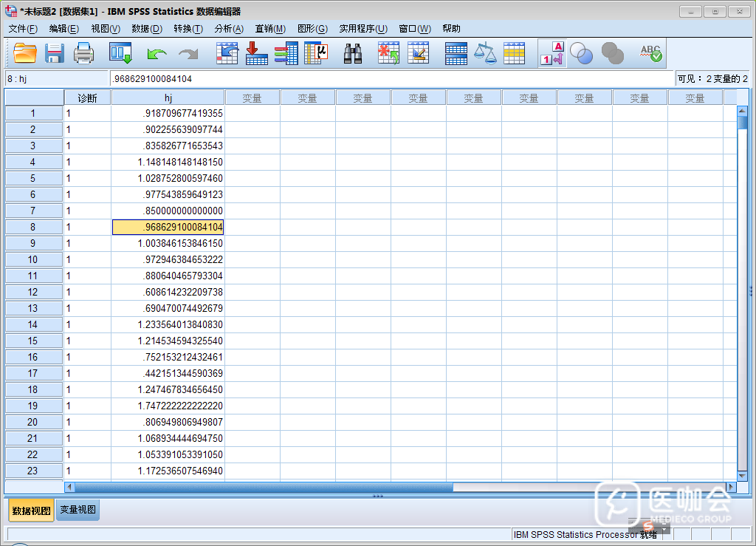Select row 19 by its row header

[x=33, y=406]
